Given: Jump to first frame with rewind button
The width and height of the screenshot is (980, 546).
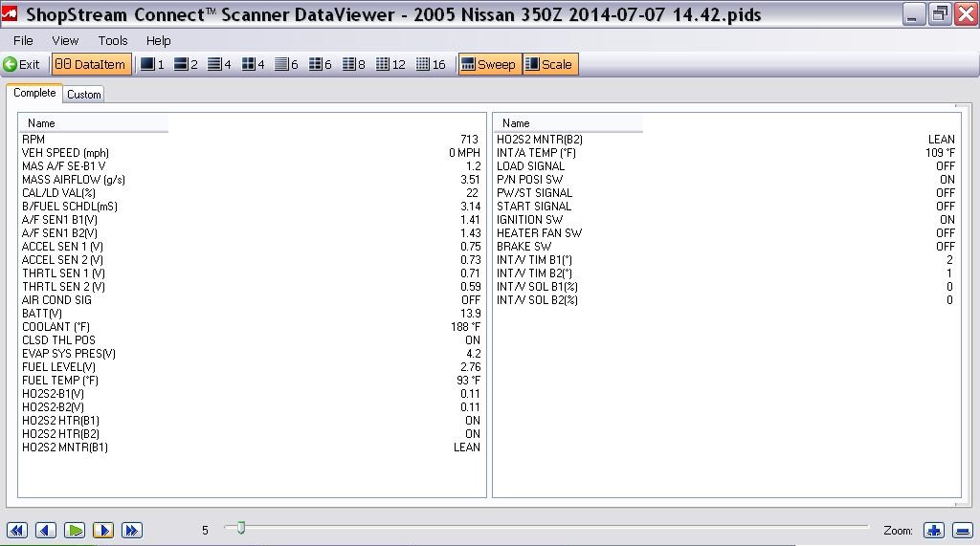Looking at the screenshot, I should pos(17,531).
